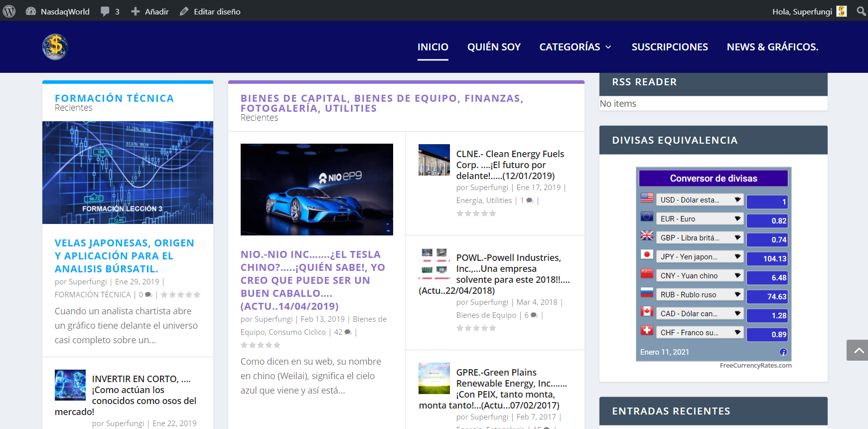Click the European Union flag icon
Image resolution: width=868 pixels, height=429 pixels.
pos(647,216)
